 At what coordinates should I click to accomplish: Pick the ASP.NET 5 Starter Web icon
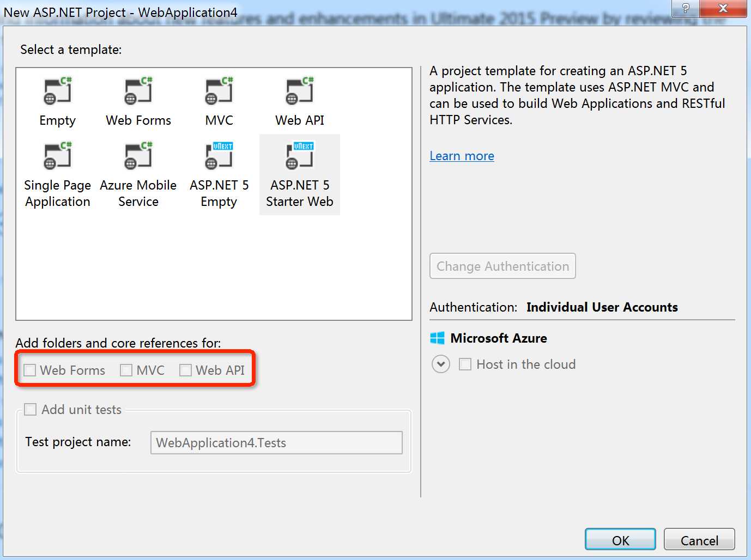(300, 156)
